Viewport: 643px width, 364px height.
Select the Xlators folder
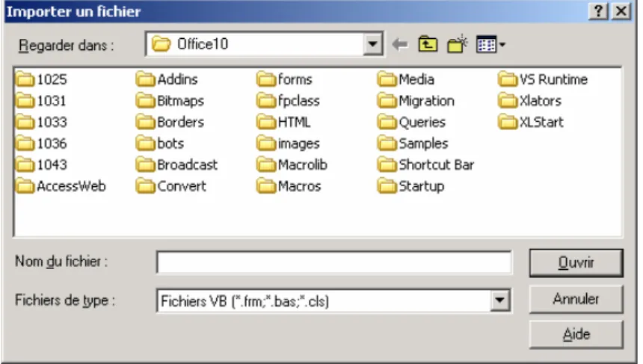click(530, 100)
